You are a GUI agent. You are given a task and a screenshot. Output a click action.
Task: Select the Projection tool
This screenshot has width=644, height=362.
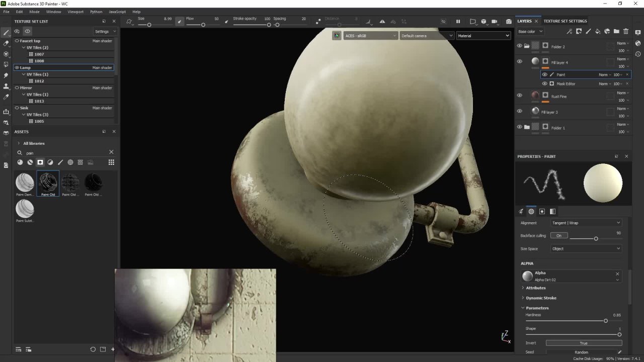[6, 54]
